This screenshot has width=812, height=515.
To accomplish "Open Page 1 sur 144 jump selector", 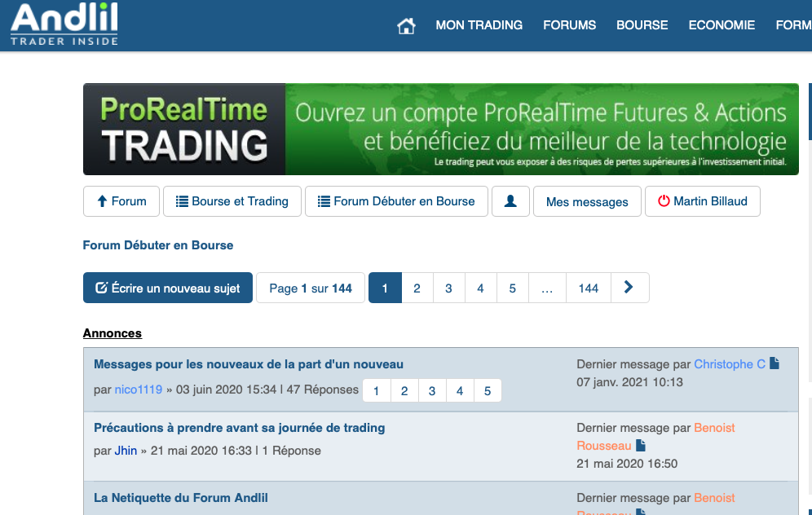I will tap(310, 288).
